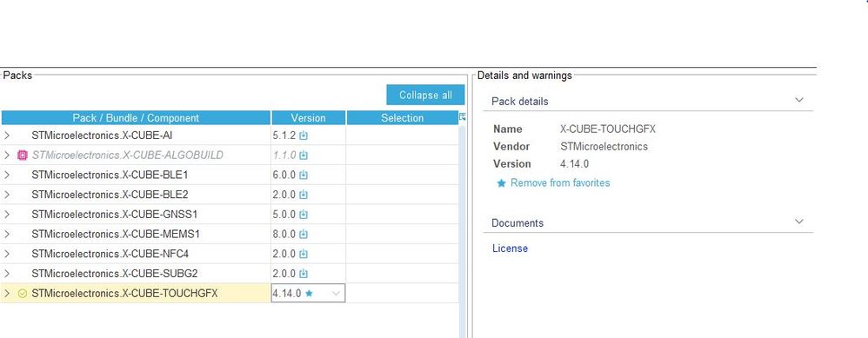Image resolution: width=868 pixels, height=338 pixels.
Task: Expand the X-CUBE-BLE2 pack row
Action: pos(7,195)
